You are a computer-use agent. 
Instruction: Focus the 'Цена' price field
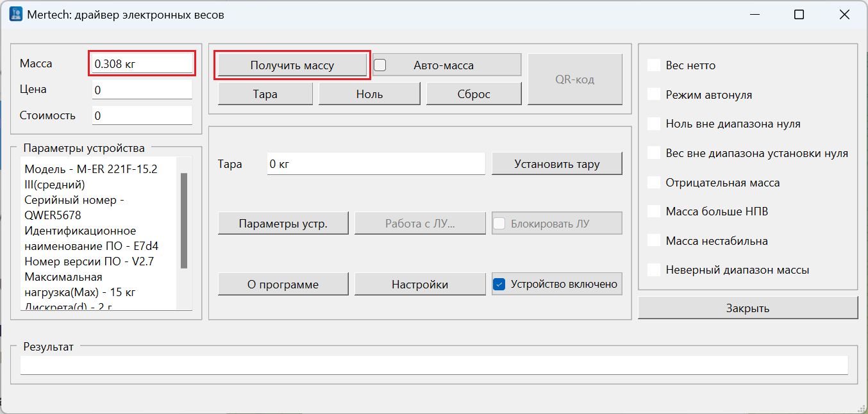point(142,90)
